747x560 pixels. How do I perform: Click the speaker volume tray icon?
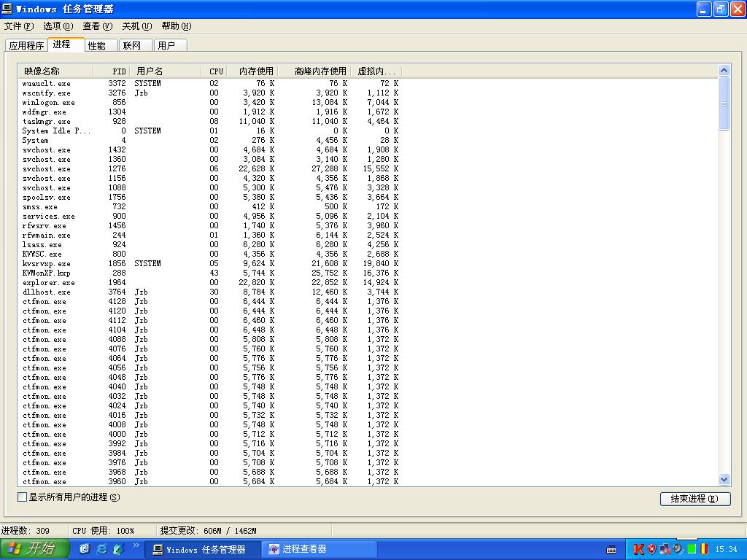[678, 549]
